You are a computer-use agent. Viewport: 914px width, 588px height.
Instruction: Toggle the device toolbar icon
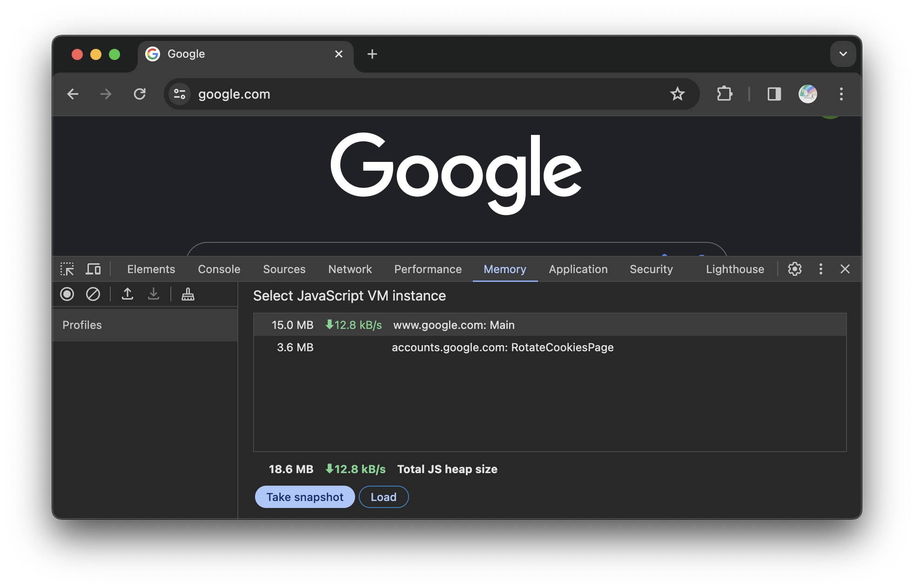[93, 269]
